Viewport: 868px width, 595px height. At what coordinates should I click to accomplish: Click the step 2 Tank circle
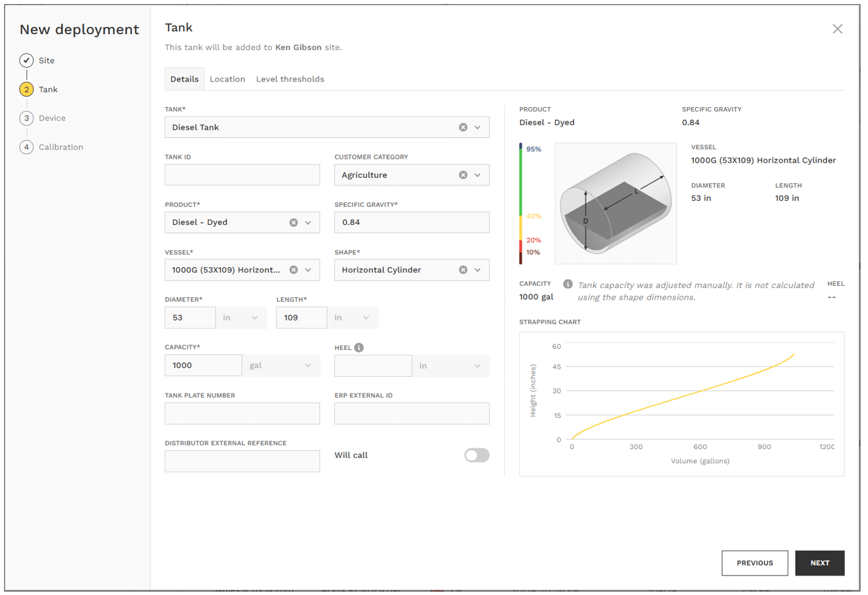[26, 89]
